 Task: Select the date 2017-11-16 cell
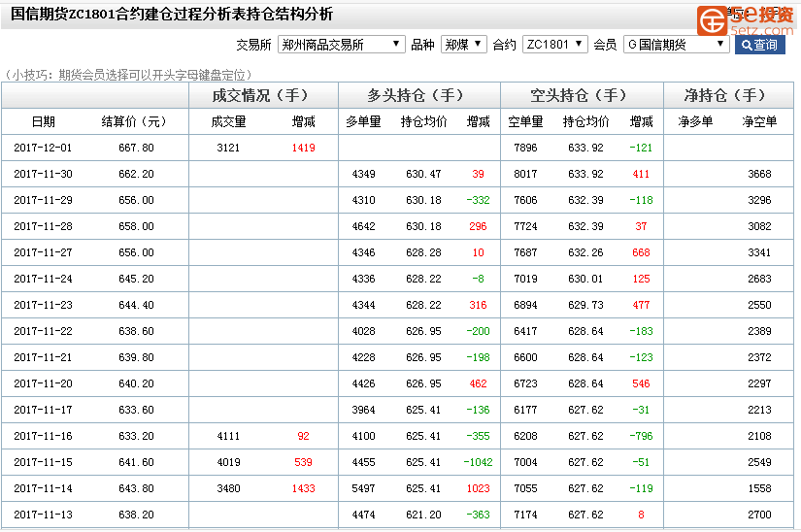point(43,436)
